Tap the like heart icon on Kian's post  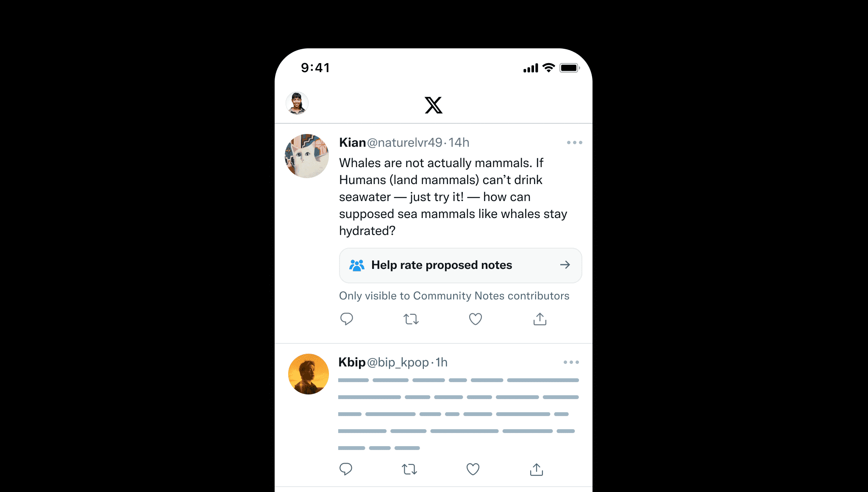coord(475,319)
